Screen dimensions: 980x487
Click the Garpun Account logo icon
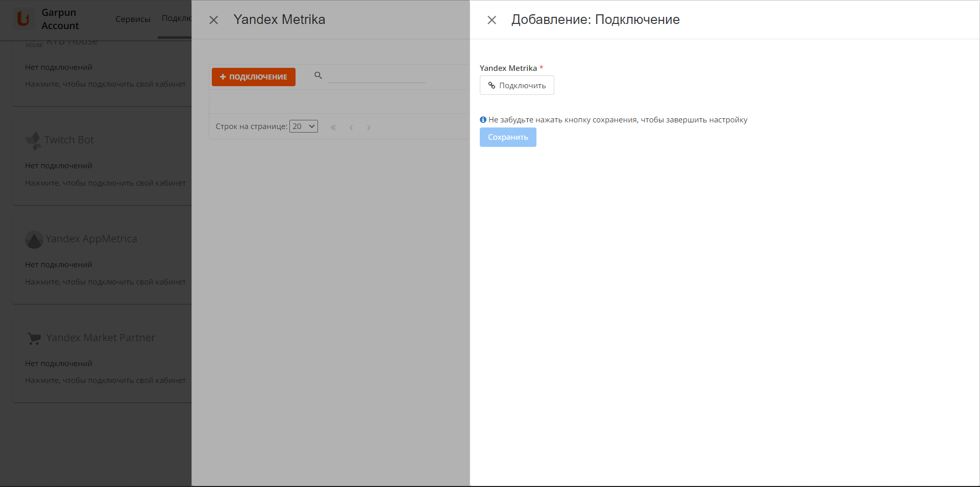point(23,19)
